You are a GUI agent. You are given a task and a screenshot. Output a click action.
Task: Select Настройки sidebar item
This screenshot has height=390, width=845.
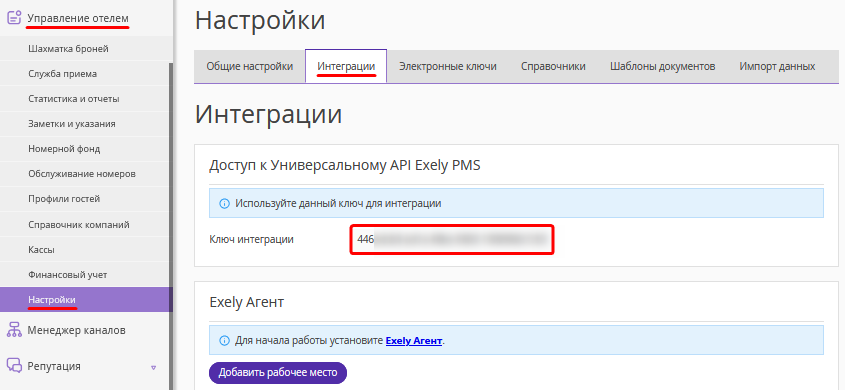tap(86, 300)
